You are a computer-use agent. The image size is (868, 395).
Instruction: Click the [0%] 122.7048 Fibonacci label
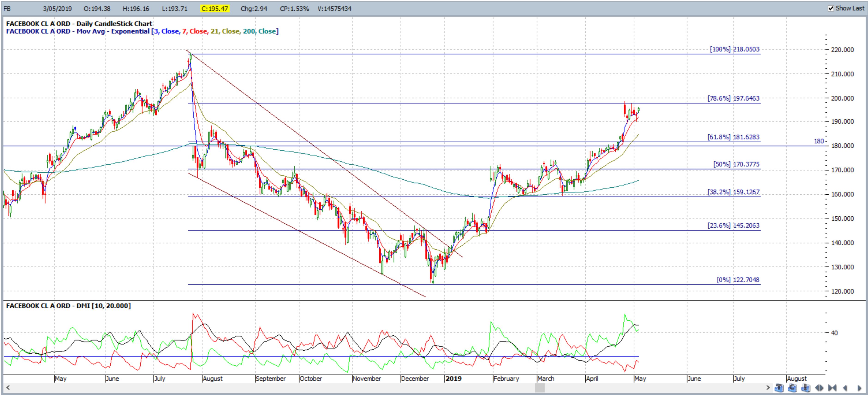point(738,280)
